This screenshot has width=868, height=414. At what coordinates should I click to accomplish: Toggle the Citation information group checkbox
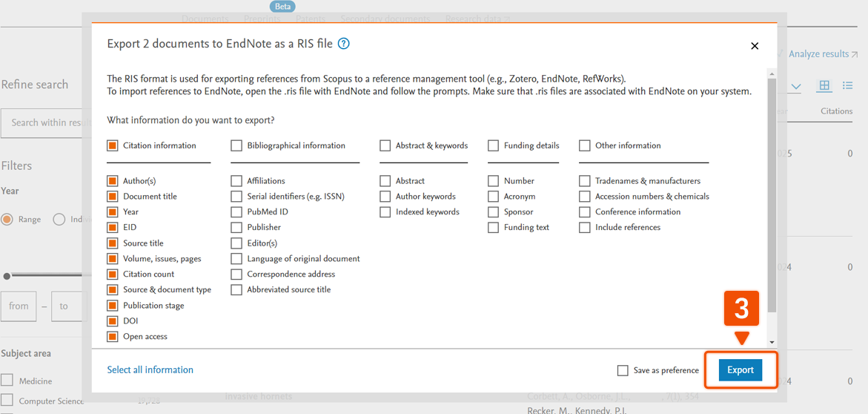click(113, 145)
